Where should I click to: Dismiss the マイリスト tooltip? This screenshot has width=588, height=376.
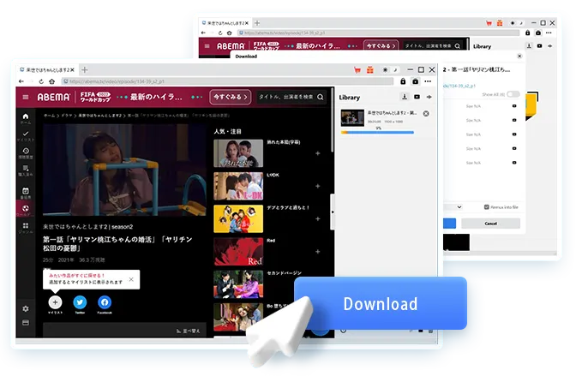[131, 279]
